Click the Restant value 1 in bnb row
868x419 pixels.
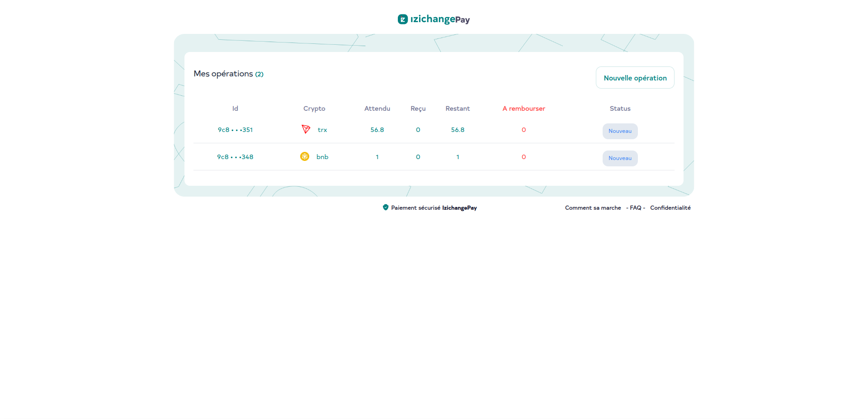[x=458, y=157]
